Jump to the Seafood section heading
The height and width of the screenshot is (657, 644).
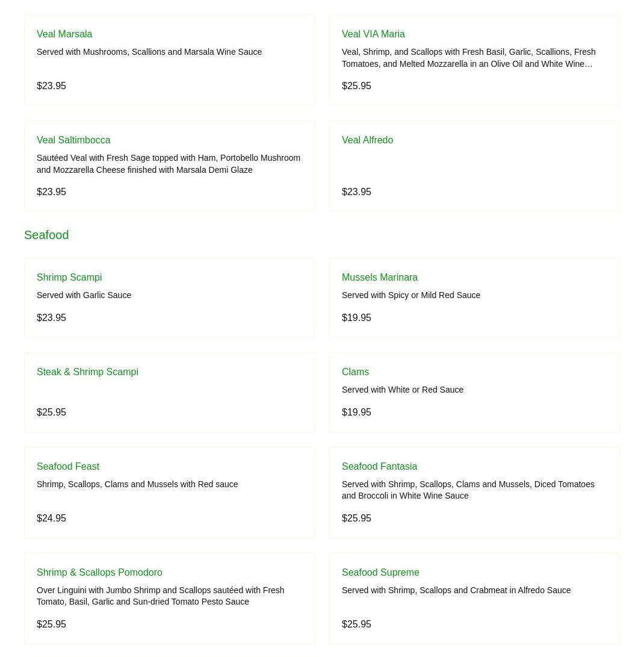(x=46, y=235)
